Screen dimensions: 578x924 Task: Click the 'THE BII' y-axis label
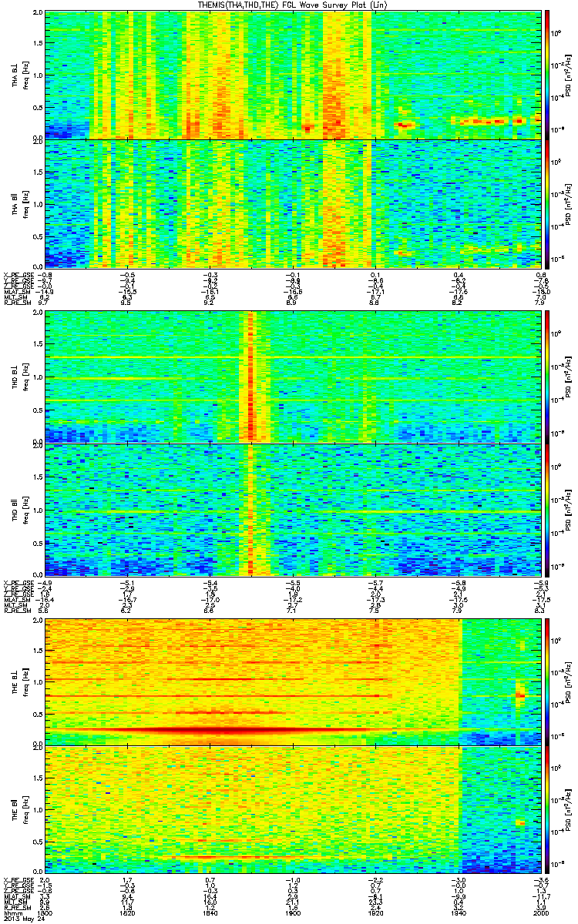tap(15, 809)
